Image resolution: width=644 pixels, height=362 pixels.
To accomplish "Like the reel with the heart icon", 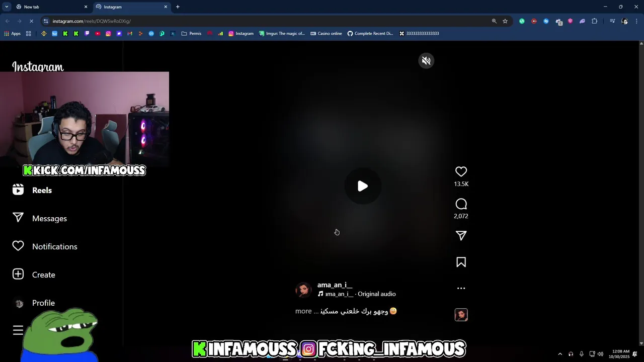I will (461, 171).
